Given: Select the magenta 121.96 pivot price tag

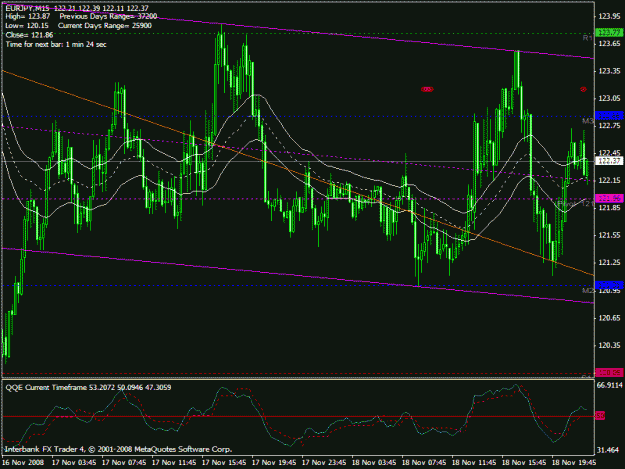Looking at the screenshot, I should pos(609,198).
